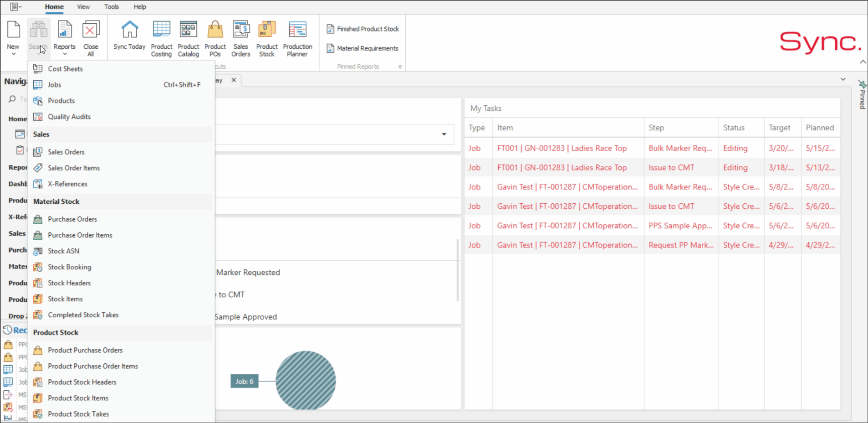Sort tasks by Planned column header

820,128
